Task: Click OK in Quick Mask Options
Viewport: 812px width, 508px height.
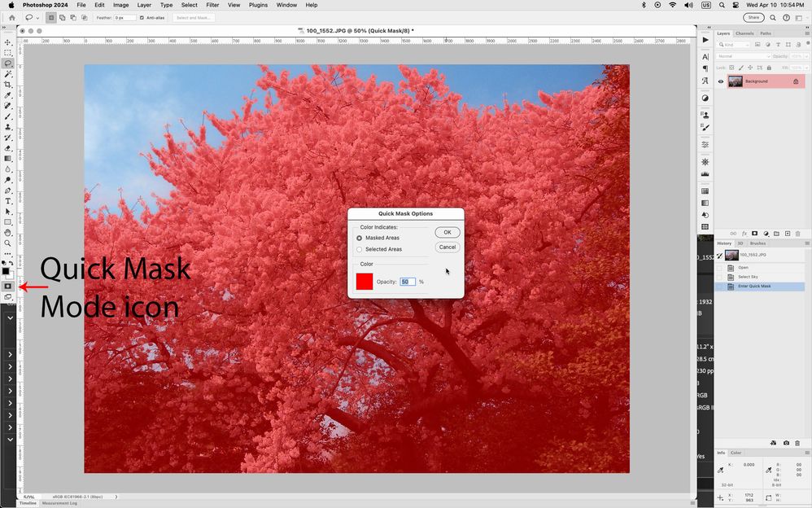Action: point(447,232)
